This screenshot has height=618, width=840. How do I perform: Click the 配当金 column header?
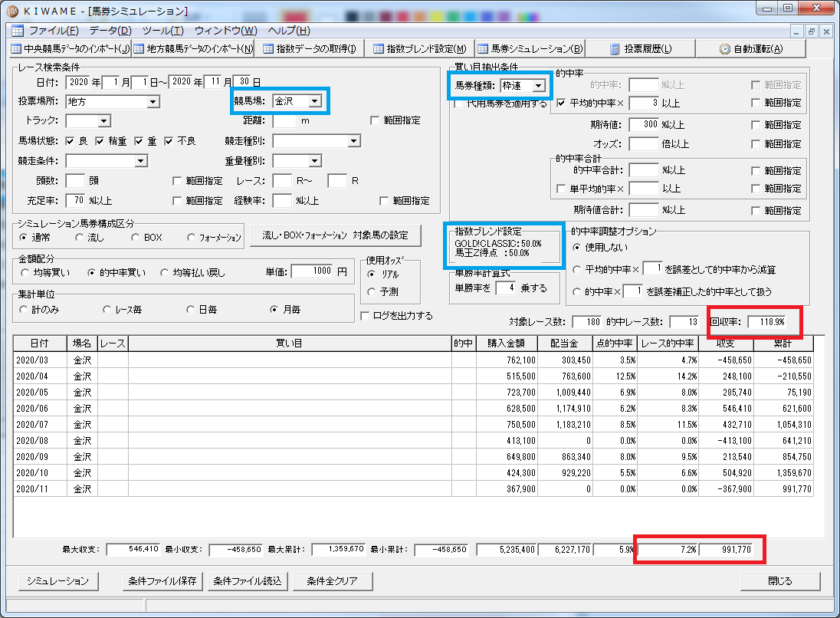point(565,344)
